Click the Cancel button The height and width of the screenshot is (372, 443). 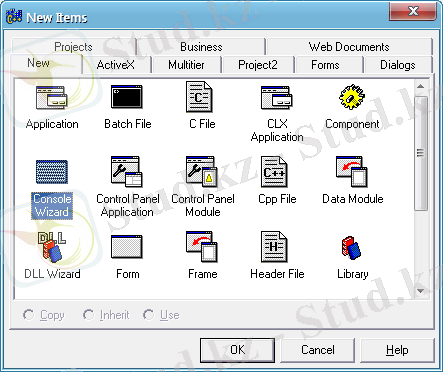click(317, 350)
